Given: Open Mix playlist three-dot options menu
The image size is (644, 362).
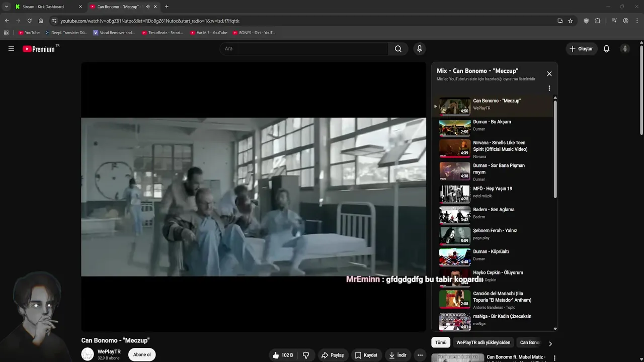Looking at the screenshot, I should [x=549, y=88].
